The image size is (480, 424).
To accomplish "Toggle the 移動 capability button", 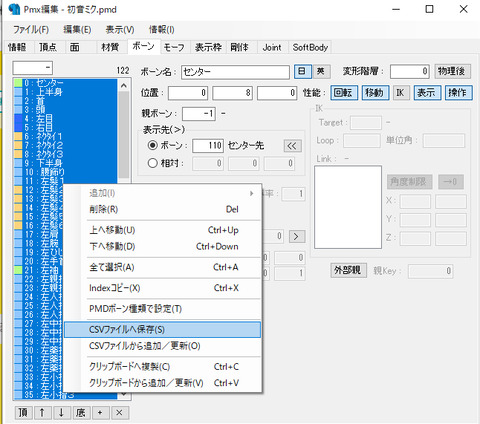I will coord(375,93).
